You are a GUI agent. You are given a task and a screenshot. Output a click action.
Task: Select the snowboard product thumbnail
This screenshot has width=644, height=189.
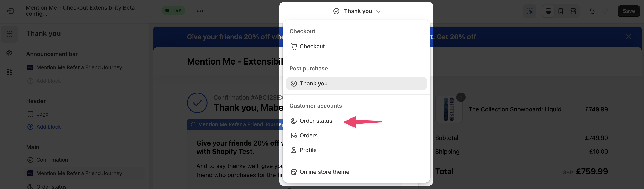coord(449,109)
